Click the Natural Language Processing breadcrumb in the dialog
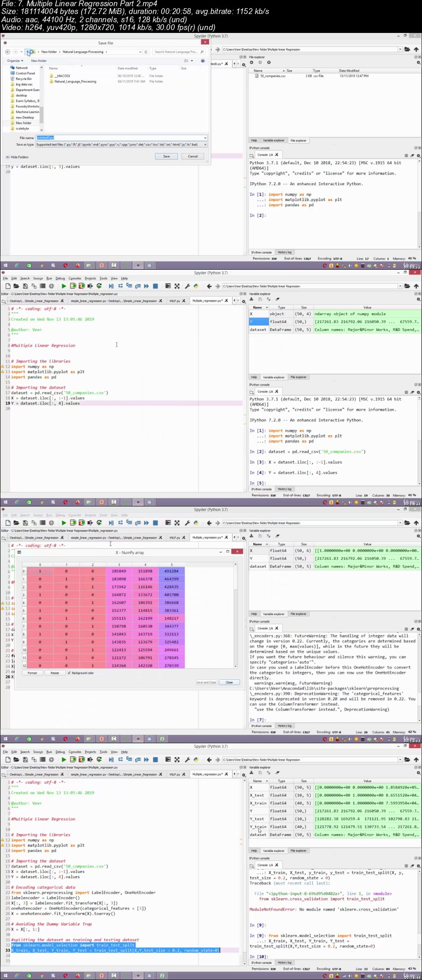Viewport: 422px width, 980px height. click(x=83, y=52)
